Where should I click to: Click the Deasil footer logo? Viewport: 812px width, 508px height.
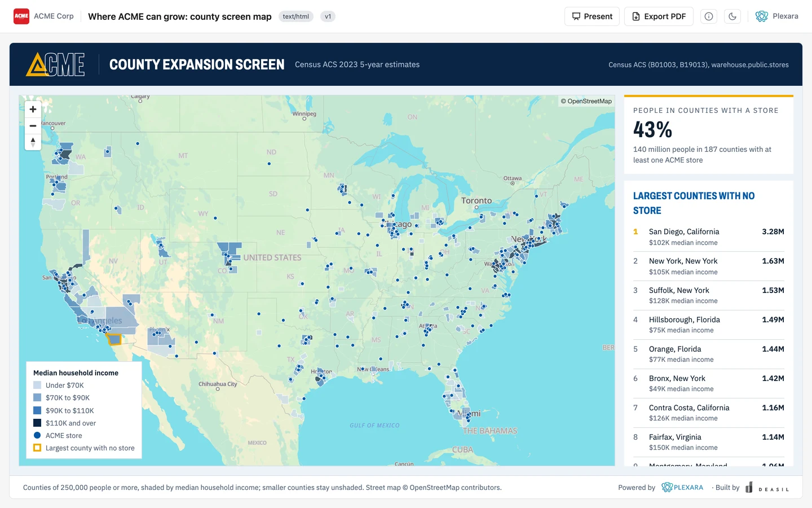[x=767, y=488]
